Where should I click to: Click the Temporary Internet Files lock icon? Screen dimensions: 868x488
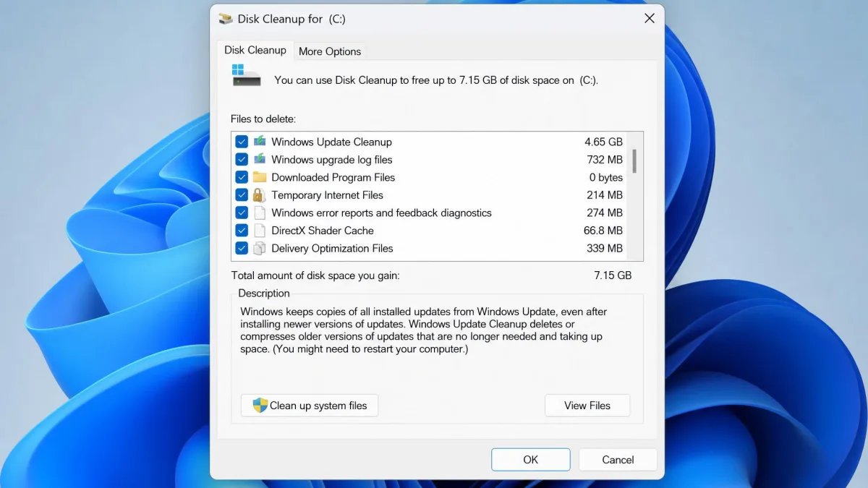pos(260,194)
